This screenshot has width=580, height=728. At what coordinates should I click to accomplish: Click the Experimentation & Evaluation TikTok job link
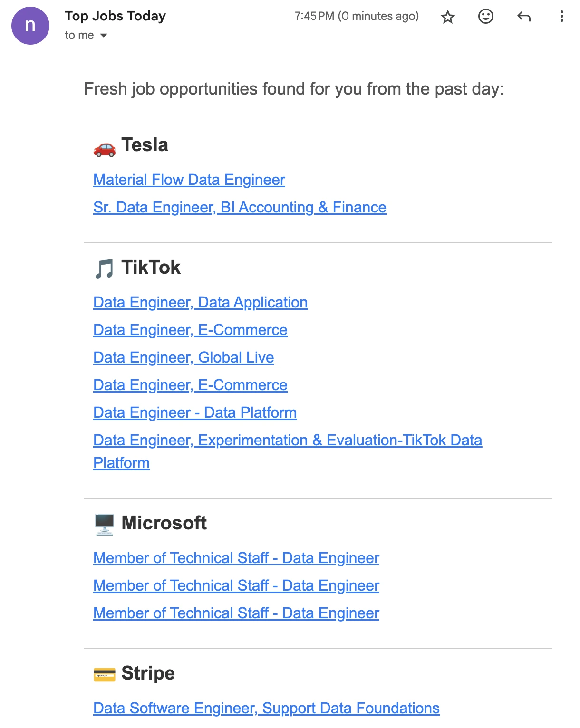288,441
